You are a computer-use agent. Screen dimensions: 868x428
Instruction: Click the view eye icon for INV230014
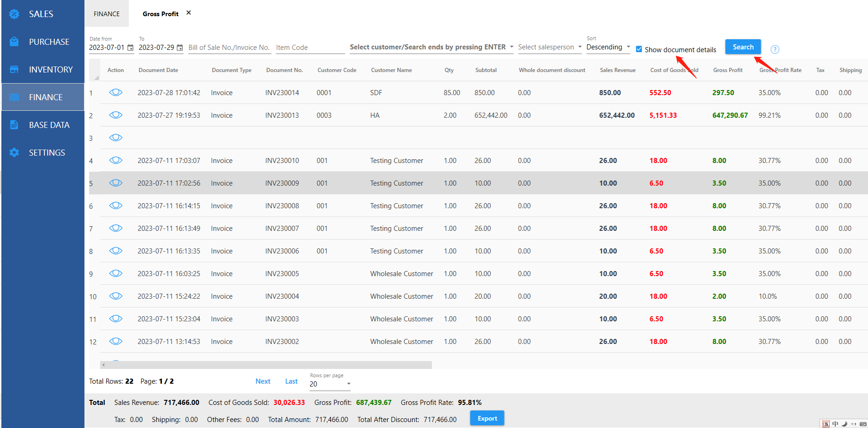116,92
